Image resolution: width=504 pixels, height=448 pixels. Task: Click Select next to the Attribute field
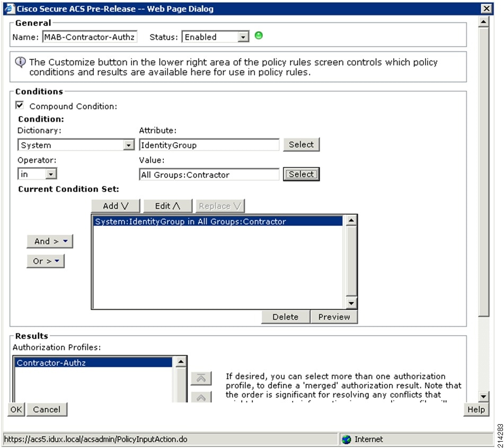tap(301, 144)
